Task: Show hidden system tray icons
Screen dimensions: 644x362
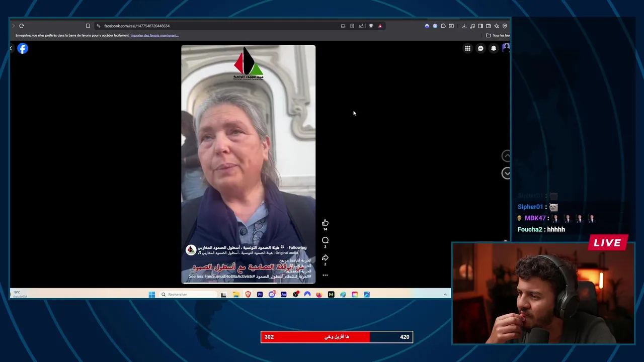Action: (x=445, y=294)
